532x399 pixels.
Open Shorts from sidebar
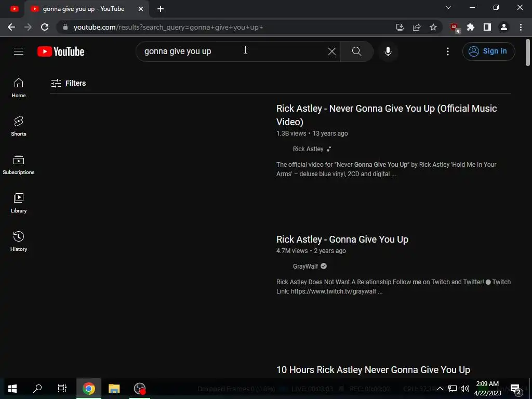coord(19,126)
